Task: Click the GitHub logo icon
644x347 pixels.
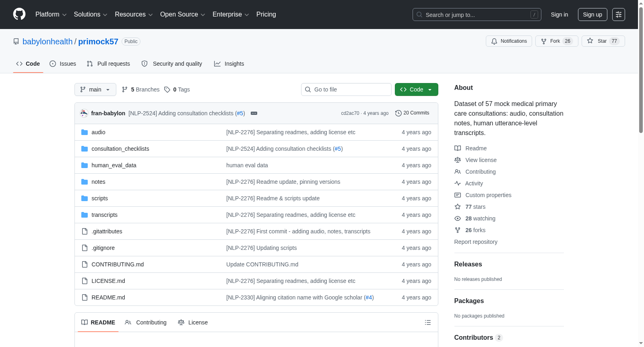Action: coord(19,15)
